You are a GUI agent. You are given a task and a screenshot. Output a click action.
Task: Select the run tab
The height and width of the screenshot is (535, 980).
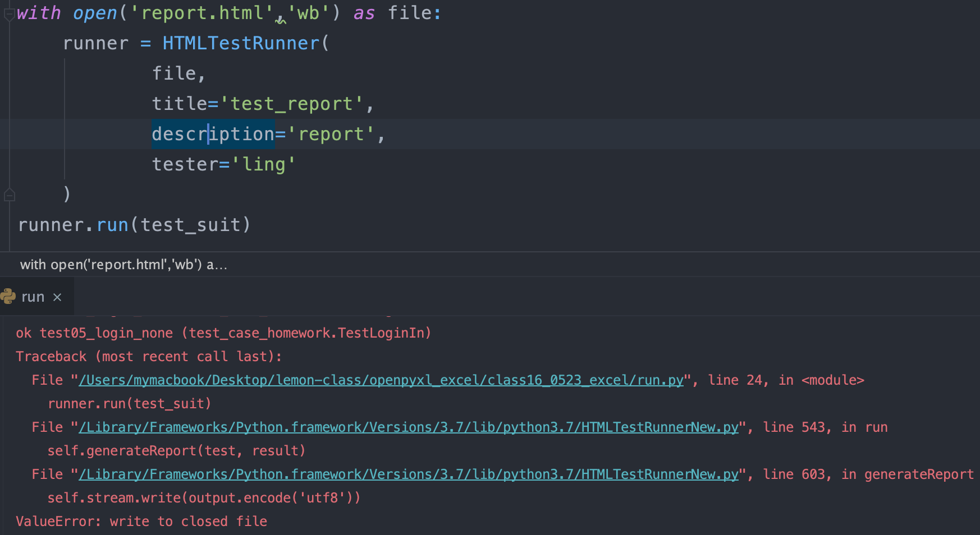(33, 296)
